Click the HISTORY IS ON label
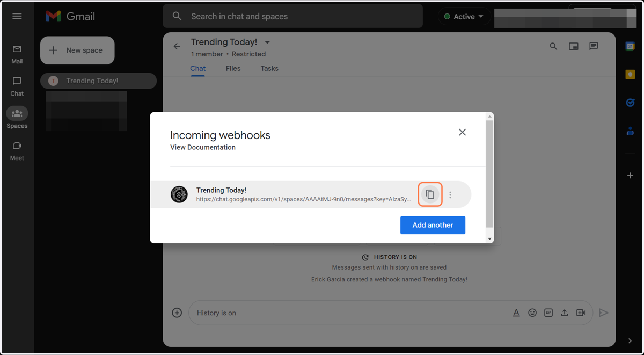The width and height of the screenshot is (644, 355). point(396,257)
